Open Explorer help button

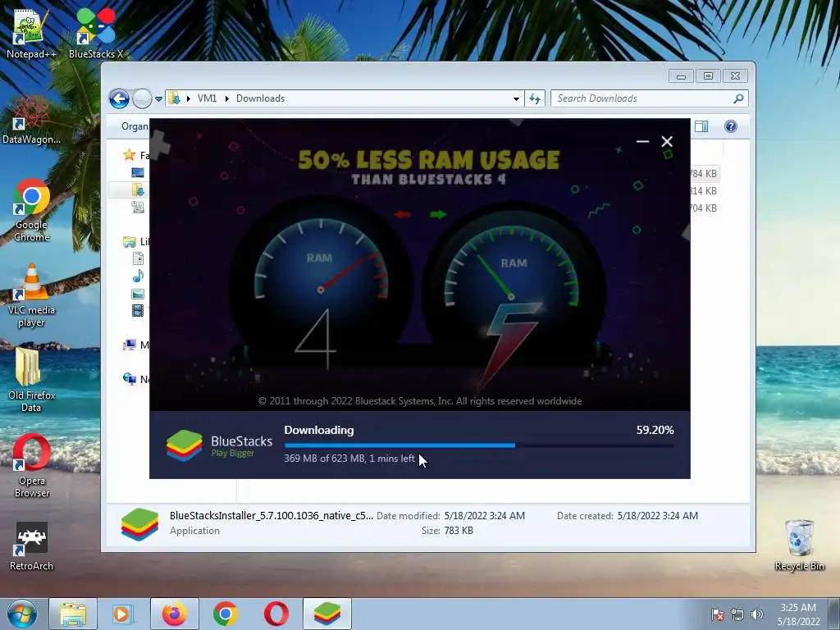coord(731,126)
